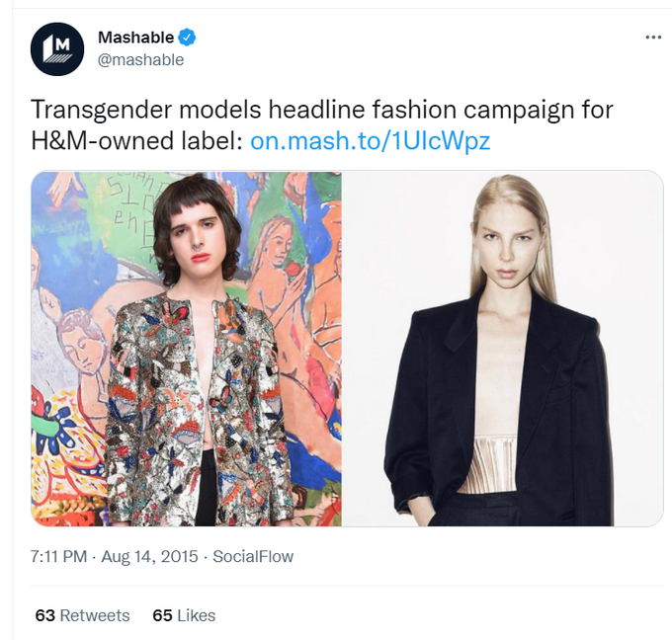View the 65 Likes list
Screen dimensions: 672x640
(184, 615)
